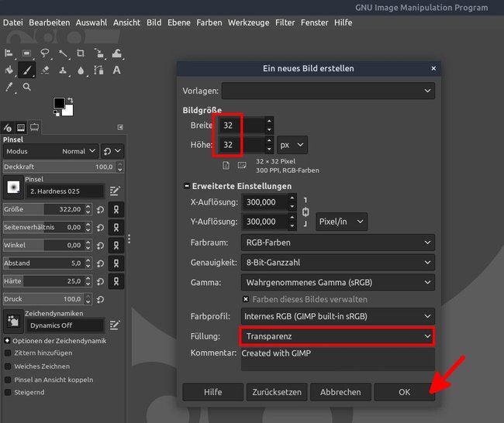Reset colors to default black and white

57,113
